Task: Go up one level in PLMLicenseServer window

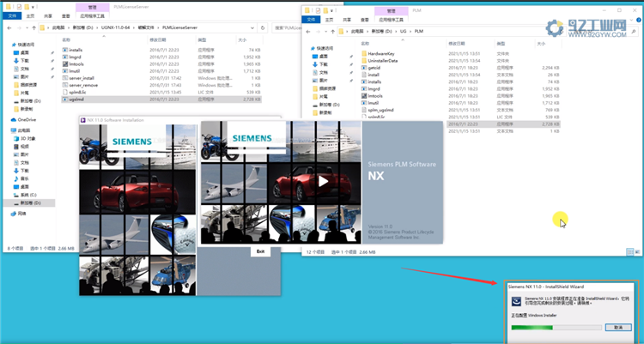Action: pyautogui.click(x=33, y=28)
